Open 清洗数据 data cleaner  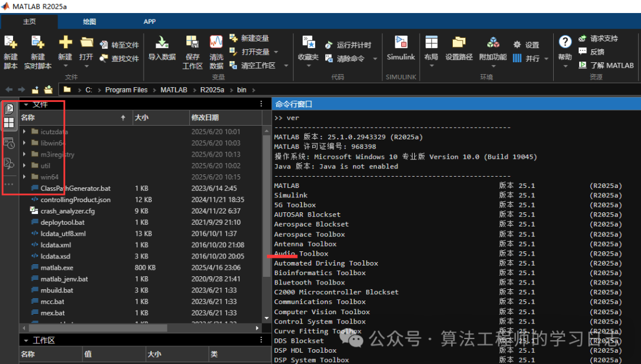pos(216,52)
